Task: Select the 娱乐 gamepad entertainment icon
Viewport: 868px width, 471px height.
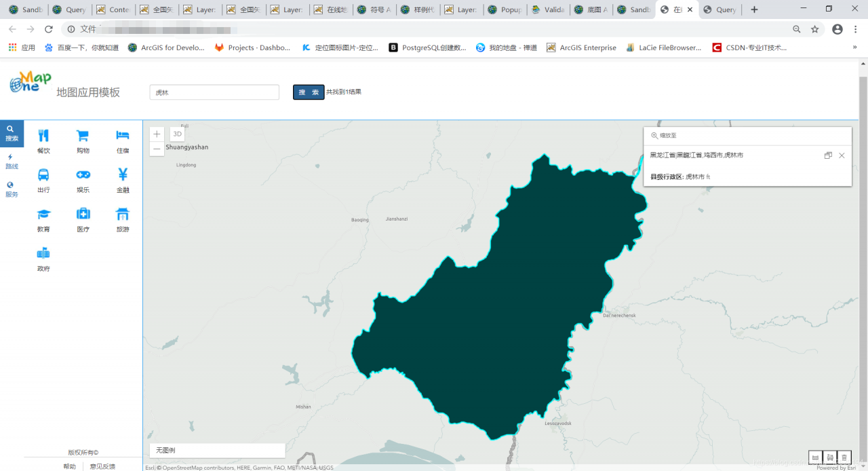Action: tap(83, 174)
